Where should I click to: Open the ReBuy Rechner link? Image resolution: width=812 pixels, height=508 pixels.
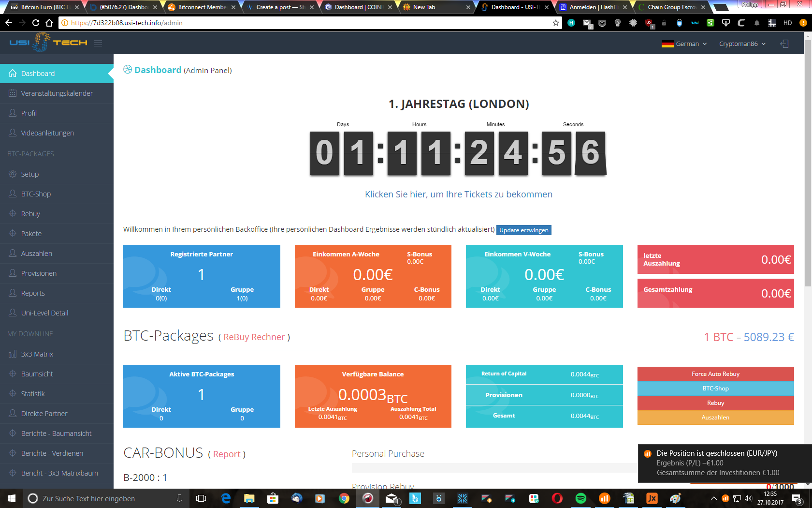(x=254, y=337)
